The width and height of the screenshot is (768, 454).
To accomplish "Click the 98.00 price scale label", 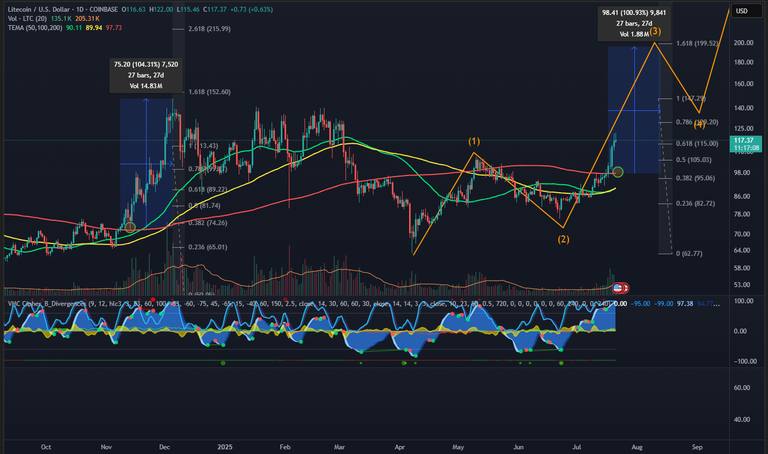I will pos(742,173).
